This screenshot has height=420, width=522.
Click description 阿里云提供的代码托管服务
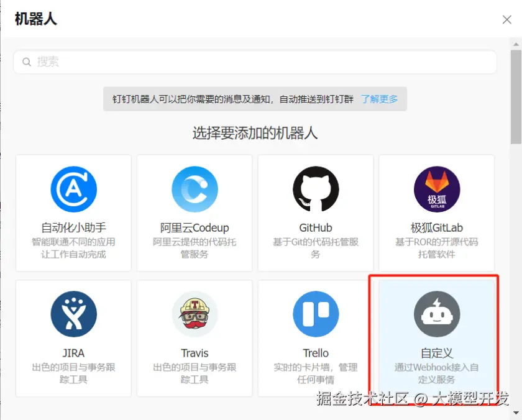pos(195,249)
